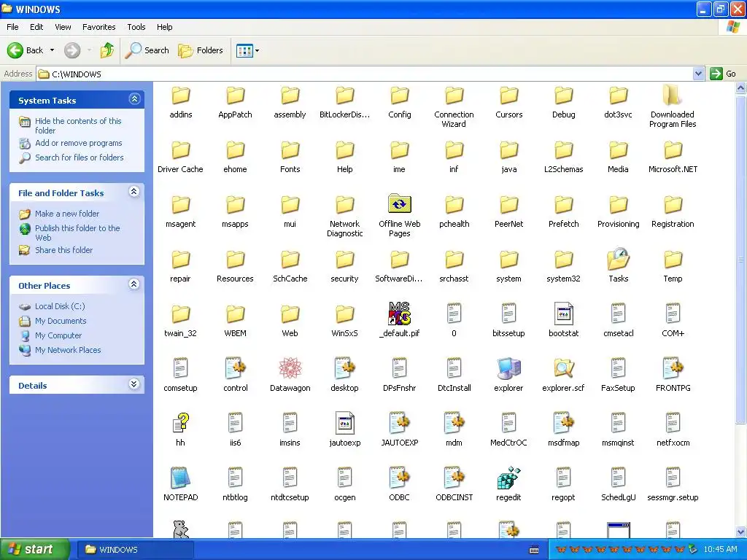Viewport: 747px width, 560px height.
Task: Select the WinSxS folder
Action: (x=345, y=314)
